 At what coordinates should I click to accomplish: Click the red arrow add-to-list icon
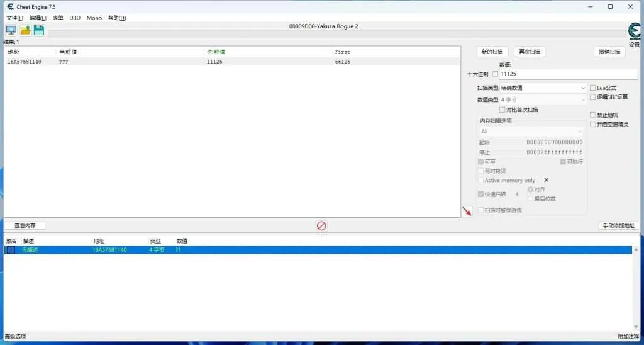tap(467, 212)
